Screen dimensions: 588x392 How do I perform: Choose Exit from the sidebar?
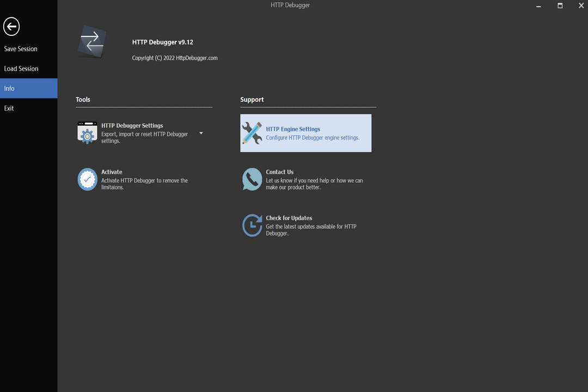tap(9, 108)
